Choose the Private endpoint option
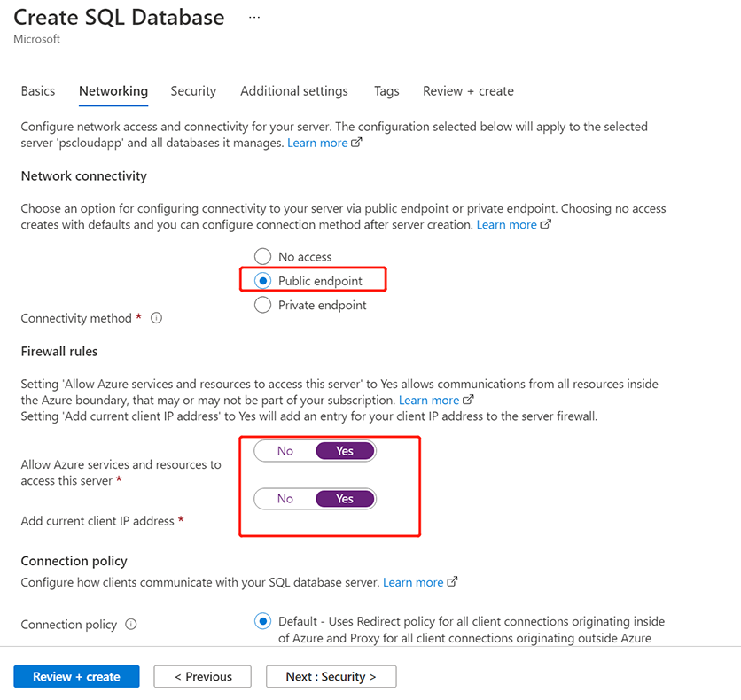Screen dimensions: 741x700 click(262, 305)
